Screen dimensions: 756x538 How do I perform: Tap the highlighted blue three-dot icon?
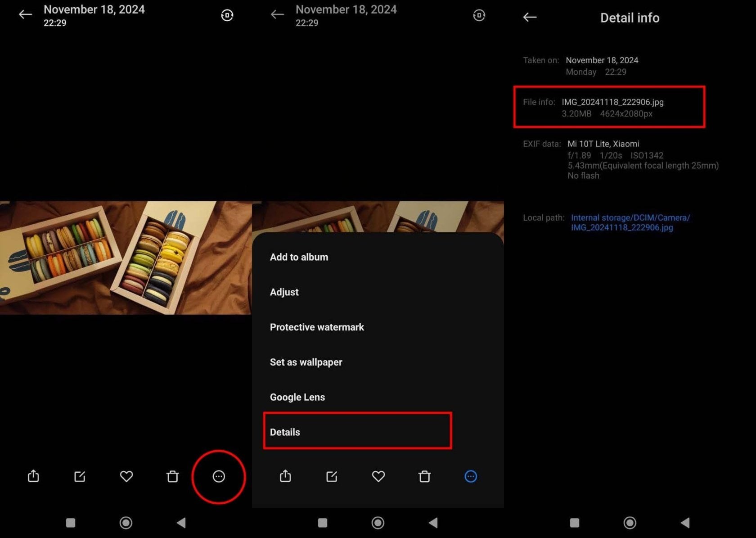(470, 477)
